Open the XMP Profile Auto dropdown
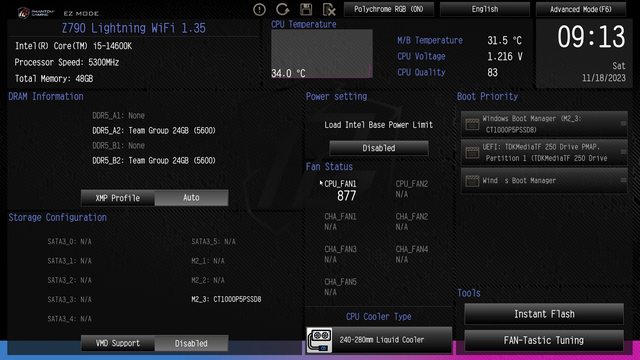Viewport: 640px width, 360px height. tap(191, 198)
